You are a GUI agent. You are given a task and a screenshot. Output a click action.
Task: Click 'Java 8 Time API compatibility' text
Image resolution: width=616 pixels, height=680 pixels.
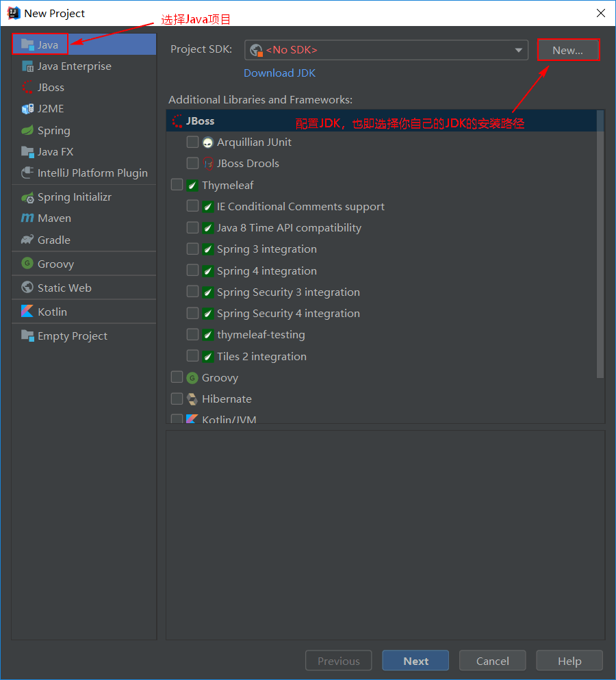pos(289,227)
